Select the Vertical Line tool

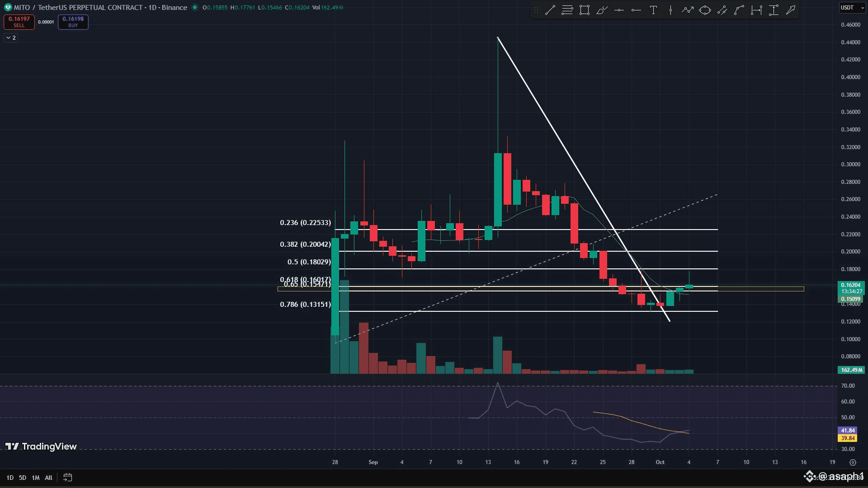[670, 10]
